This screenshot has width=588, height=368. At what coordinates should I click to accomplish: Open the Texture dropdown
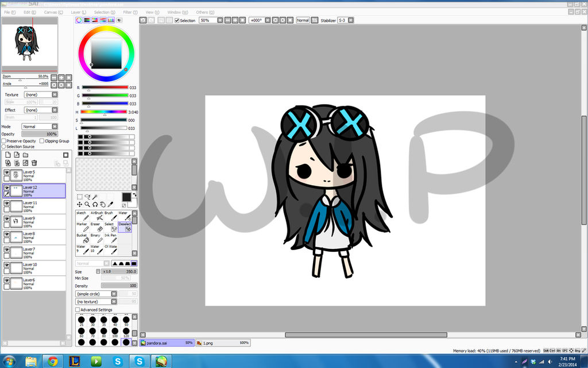pos(41,95)
